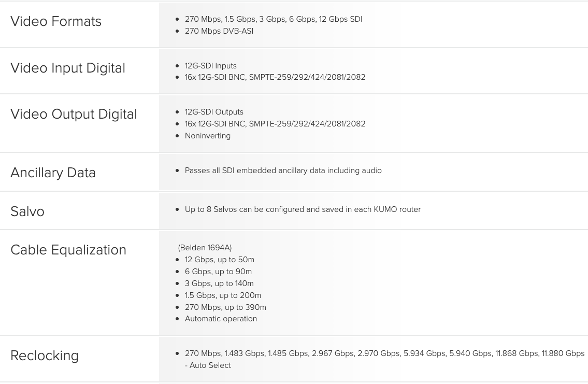Viewport: 588px width, 384px height.
Task: Click the Up to 8 Salvos description
Action: [x=303, y=209]
